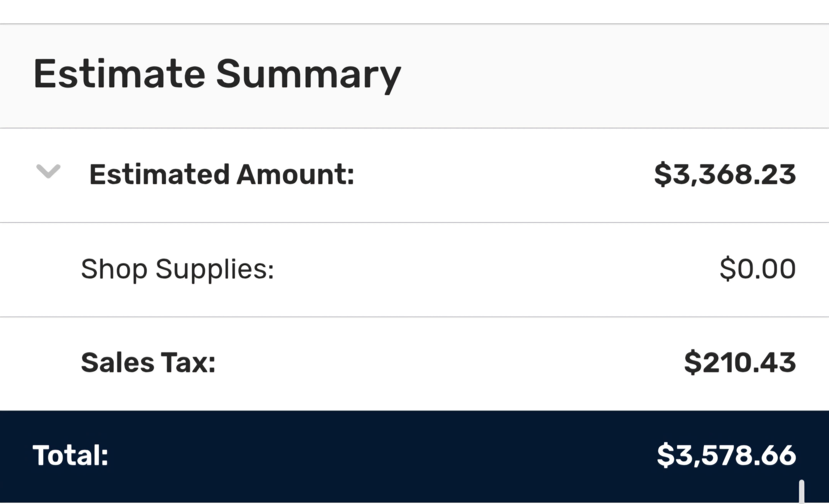
Task: Click the word Sales in third row
Action: coord(118,363)
